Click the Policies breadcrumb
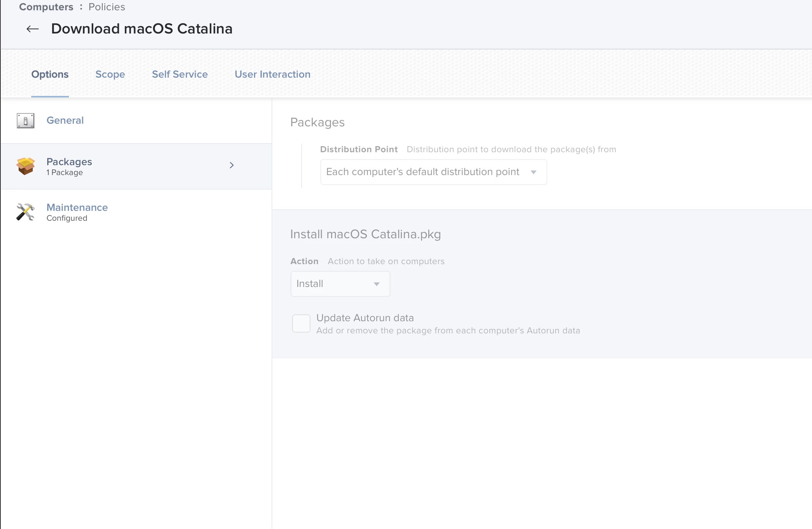Image resolution: width=812 pixels, height=529 pixels. (107, 7)
